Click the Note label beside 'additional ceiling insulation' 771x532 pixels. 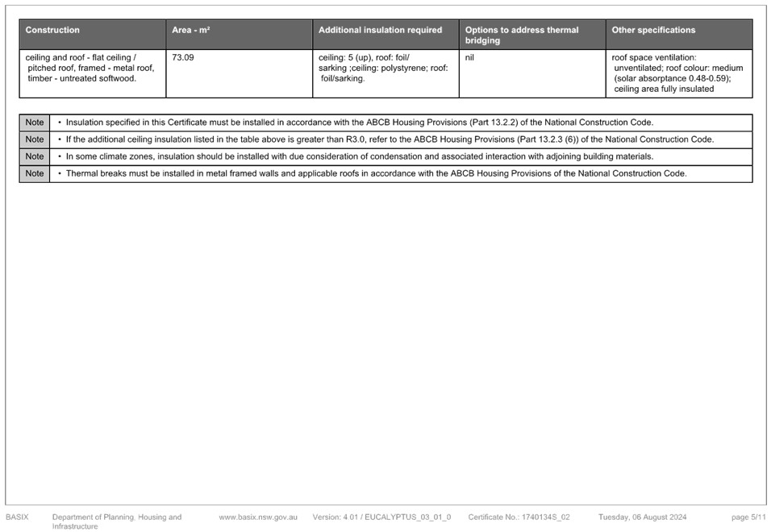click(35, 139)
